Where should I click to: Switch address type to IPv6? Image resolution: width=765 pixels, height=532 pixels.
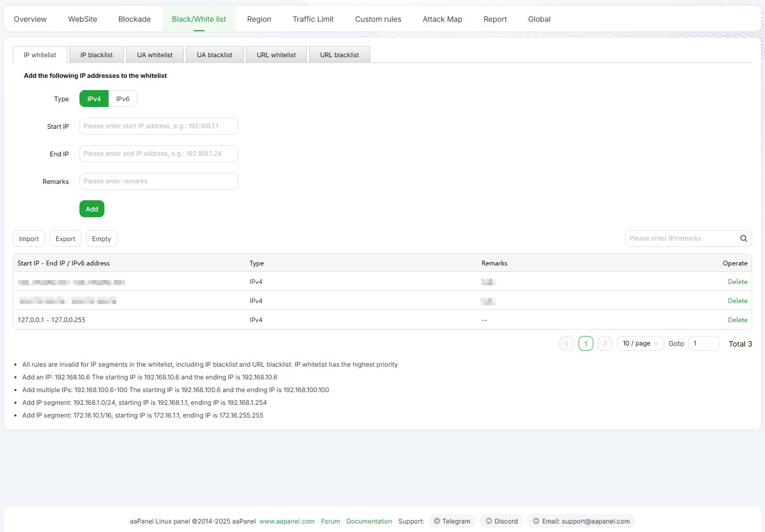tap(123, 99)
